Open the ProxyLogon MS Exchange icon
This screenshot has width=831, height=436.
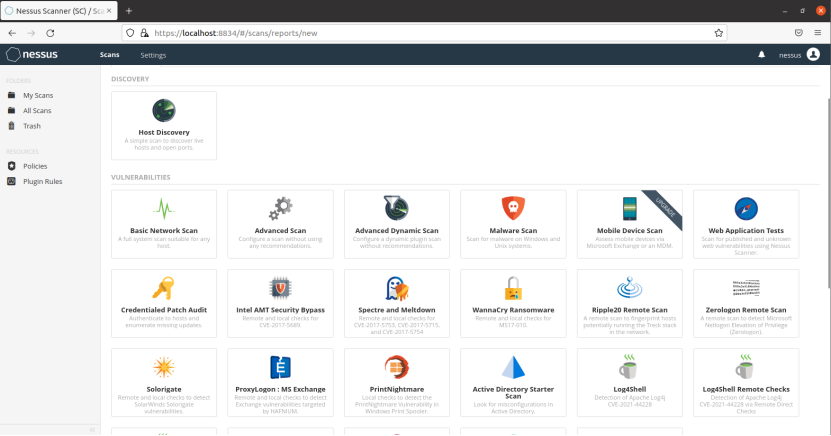click(x=280, y=367)
